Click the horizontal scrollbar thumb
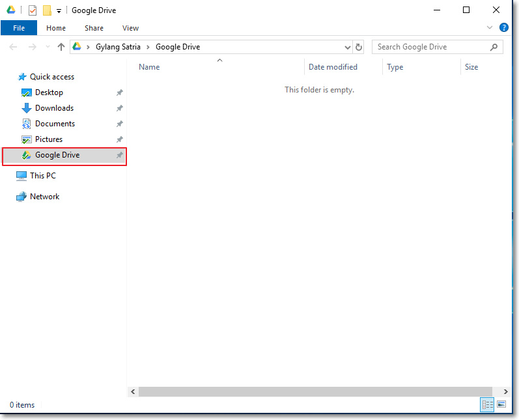Viewport: 519px width, 420px height. [x=315, y=391]
